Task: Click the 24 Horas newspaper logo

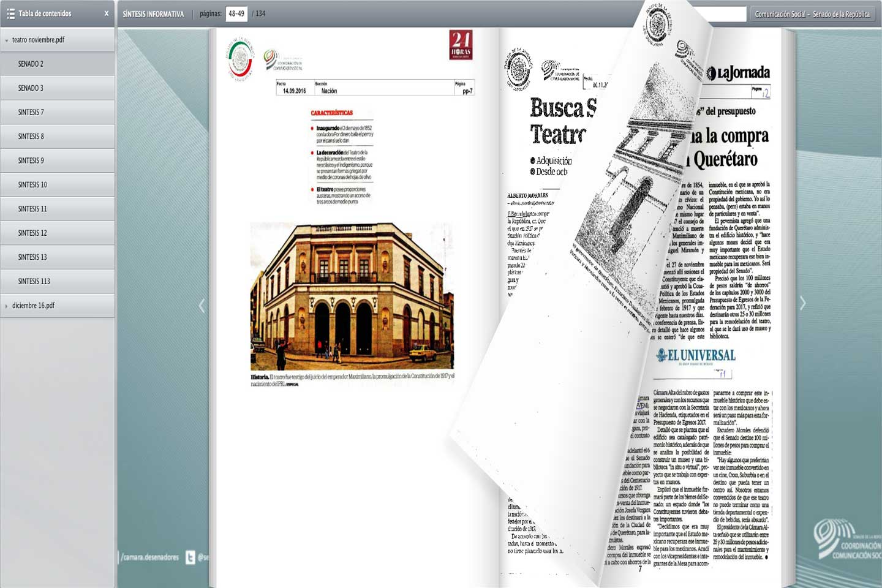Action: [461, 45]
